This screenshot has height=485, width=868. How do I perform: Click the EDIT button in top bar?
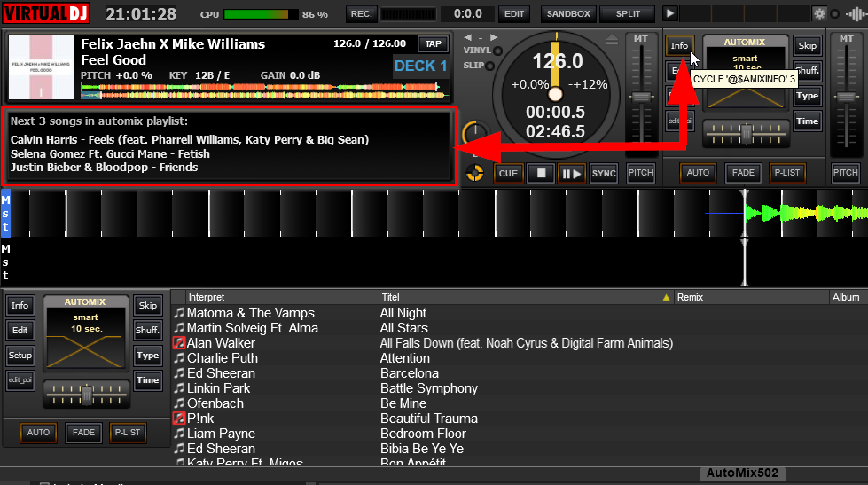(513, 14)
